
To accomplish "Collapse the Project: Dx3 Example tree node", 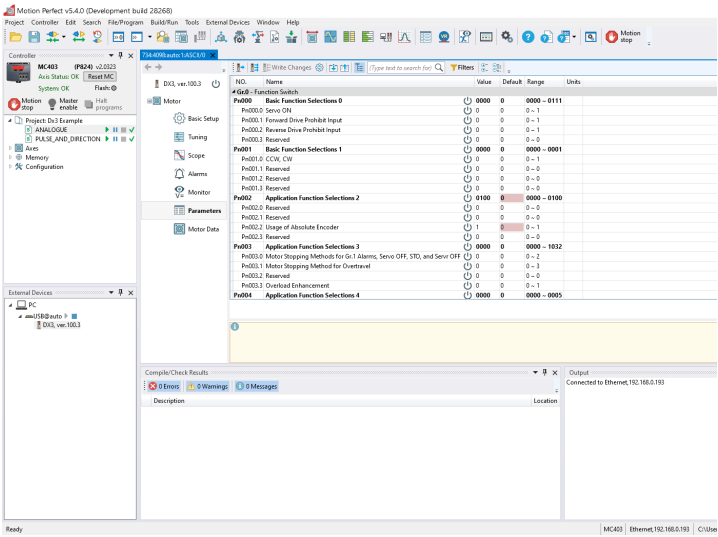I will (10, 120).
